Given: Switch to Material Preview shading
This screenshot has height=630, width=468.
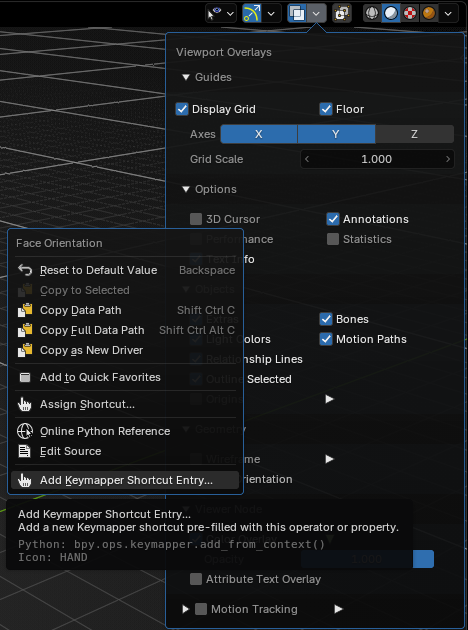Looking at the screenshot, I should tap(410, 14).
